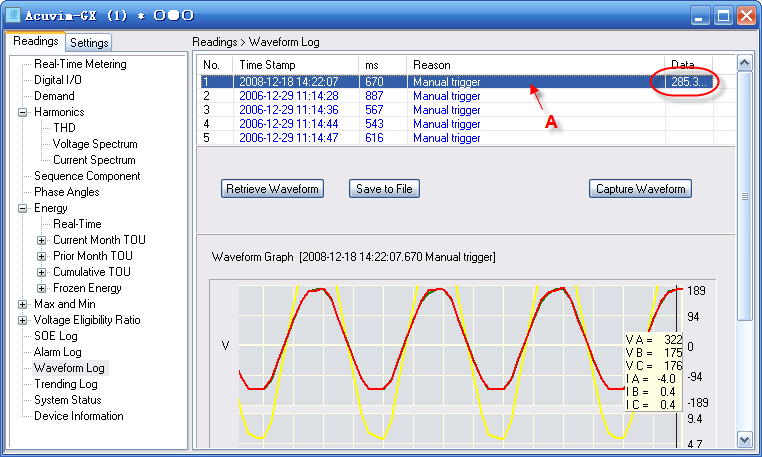The width and height of the screenshot is (762, 457).
Task: Click the ms column header
Action: coord(382,65)
